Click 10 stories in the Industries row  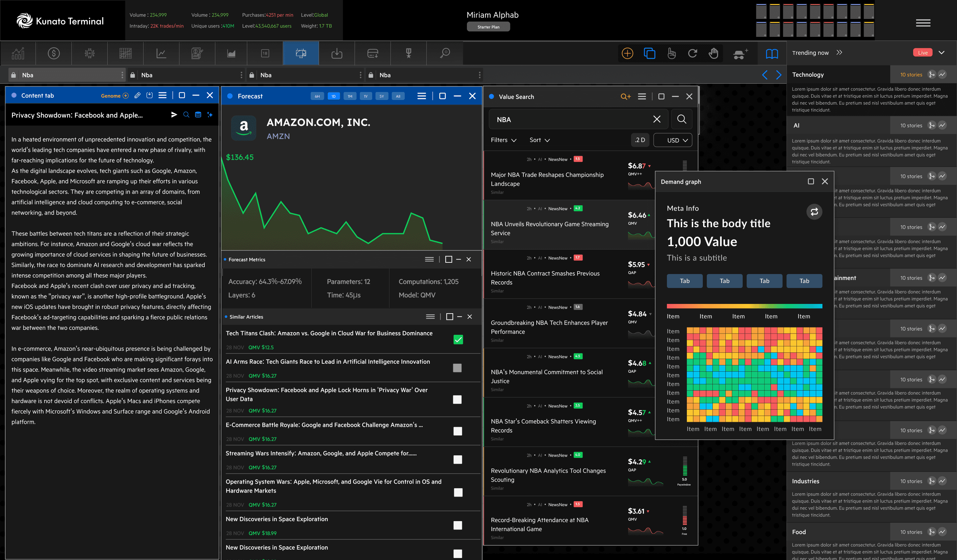(x=911, y=481)
